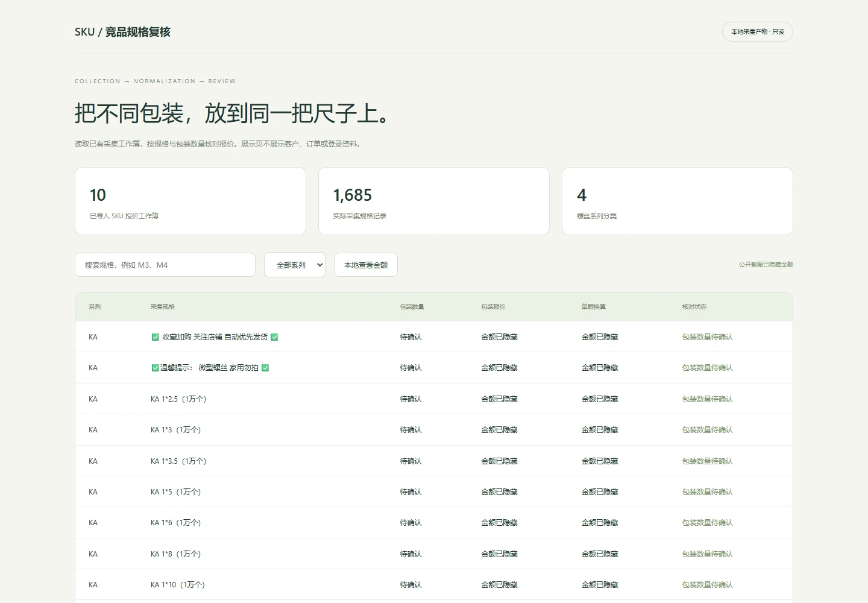Click the 系列 column header
This screenshot has height=603, width=868.
[95, 307]
